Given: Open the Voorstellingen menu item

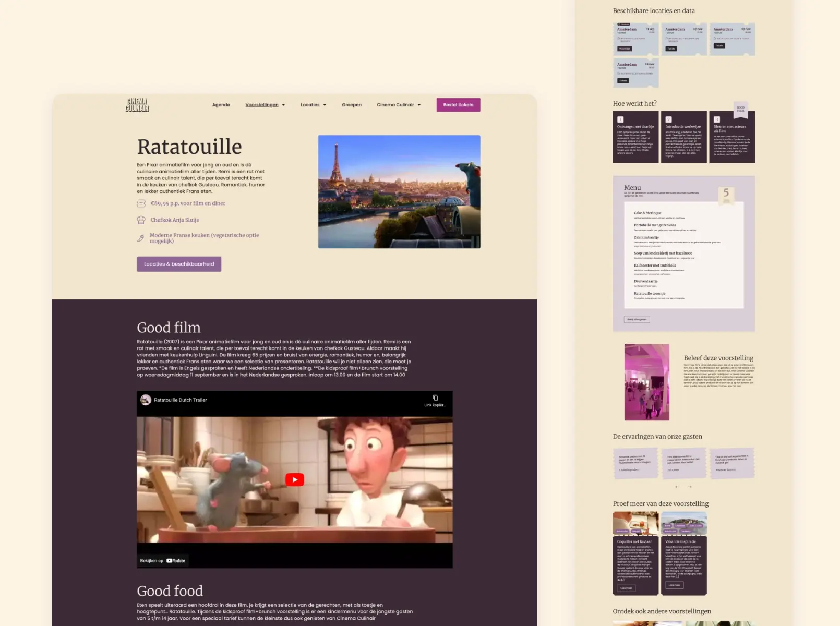Looking at the screenshot, I should click(262, 105).
